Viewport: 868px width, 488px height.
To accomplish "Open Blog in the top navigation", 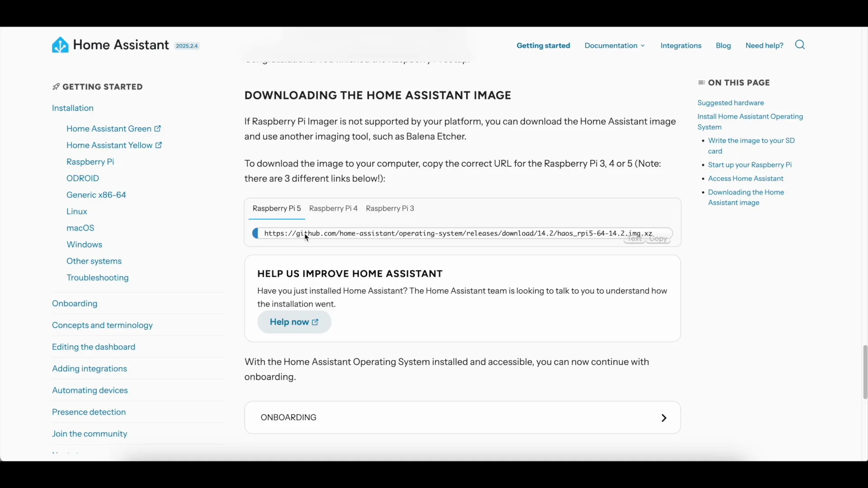I will pos(723,46).
